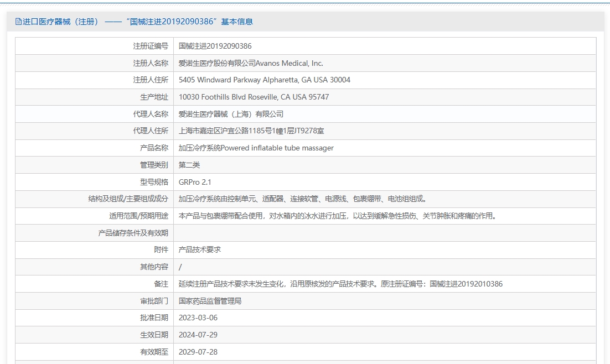This screenshot has height=364, width=610.
Task: Click model value GRPro 2.1
Action: point(195,182)
